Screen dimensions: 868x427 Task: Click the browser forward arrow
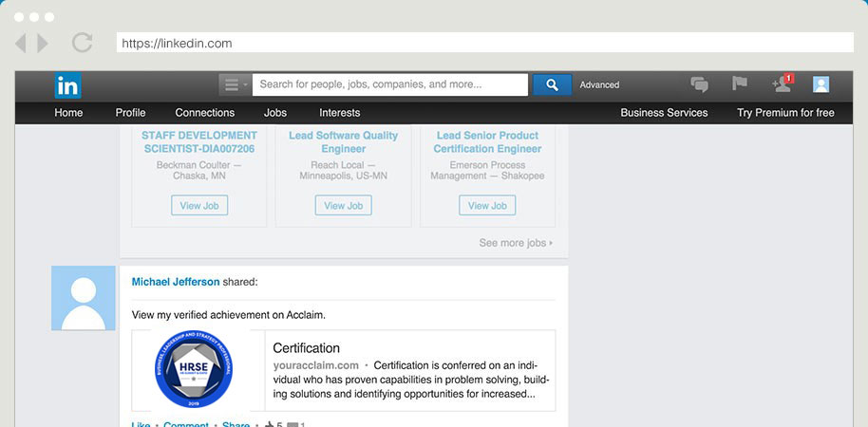click(43, 43)
